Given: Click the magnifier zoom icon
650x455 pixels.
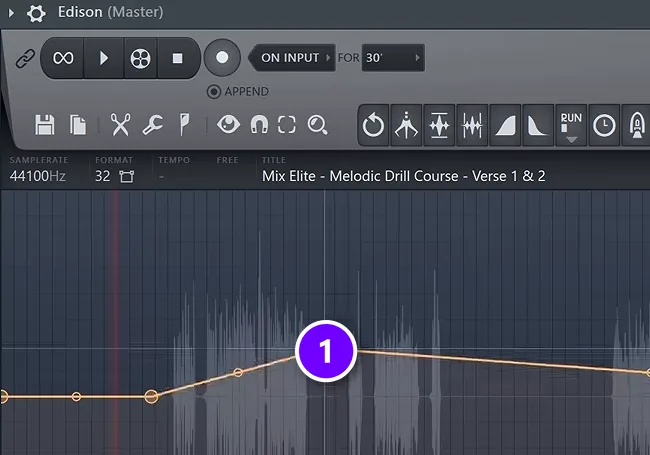Looking at the screenshot, I should point(318,125).
